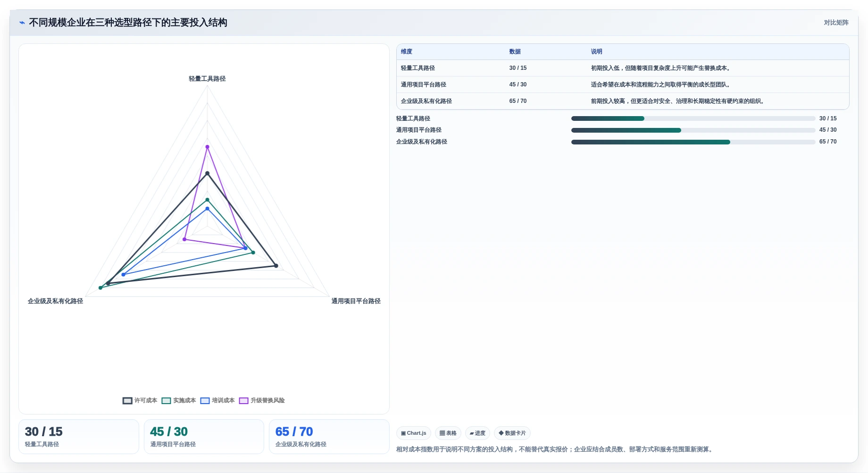Click the 说明 column header
Viewport: 868px width, 473px height.
[x=597, y=51]
